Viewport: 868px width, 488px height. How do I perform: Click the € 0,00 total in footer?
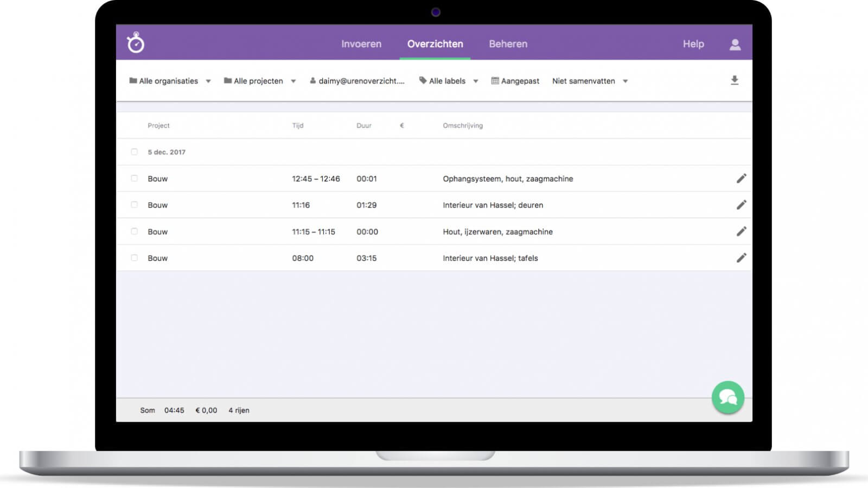tap(206, 410)
